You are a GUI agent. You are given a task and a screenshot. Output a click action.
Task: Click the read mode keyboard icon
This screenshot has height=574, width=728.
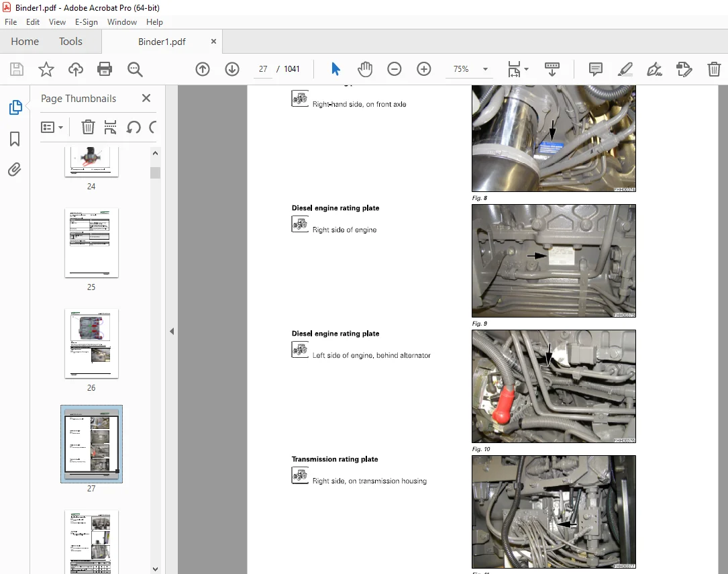[552, 69]
